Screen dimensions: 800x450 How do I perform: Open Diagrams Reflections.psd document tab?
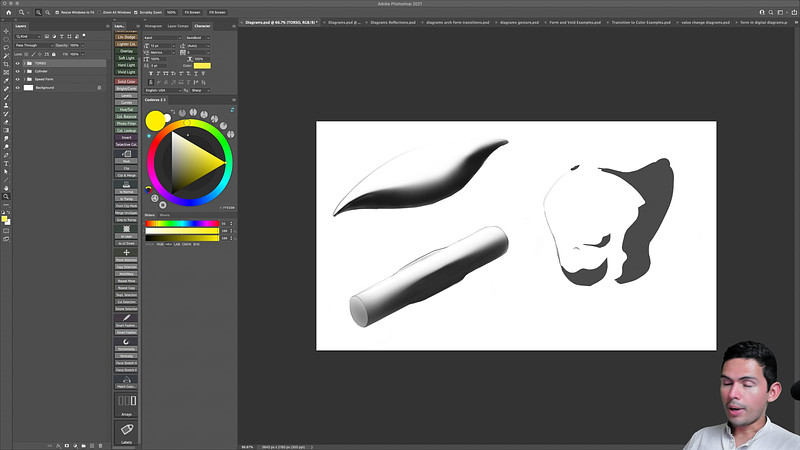392,22
